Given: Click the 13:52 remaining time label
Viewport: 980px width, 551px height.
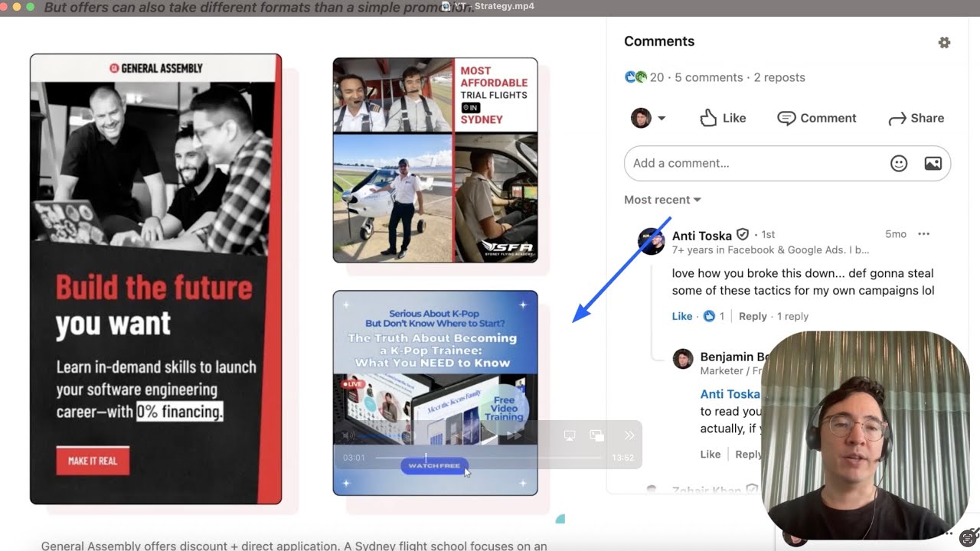Looking at the screenshot, I should (622, 458).
